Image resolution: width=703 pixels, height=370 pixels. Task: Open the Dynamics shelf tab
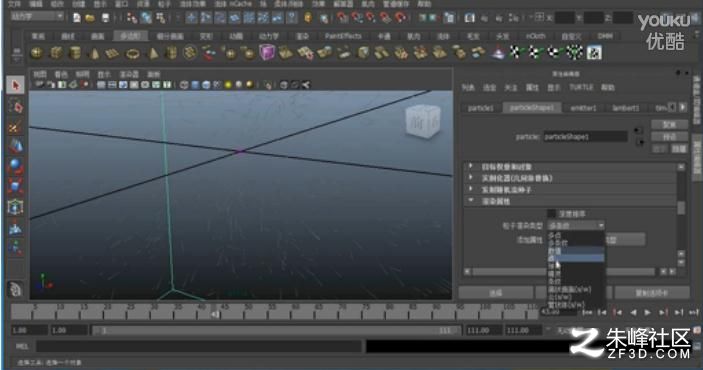point(269,36)
